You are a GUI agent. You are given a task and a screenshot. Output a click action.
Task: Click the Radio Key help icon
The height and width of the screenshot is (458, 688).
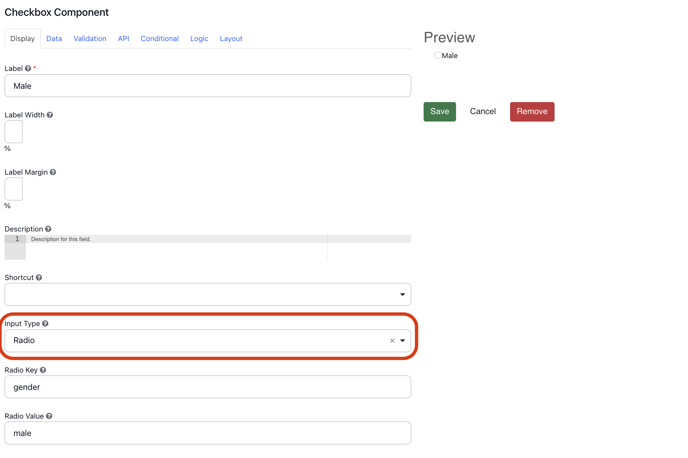point(43,370)
